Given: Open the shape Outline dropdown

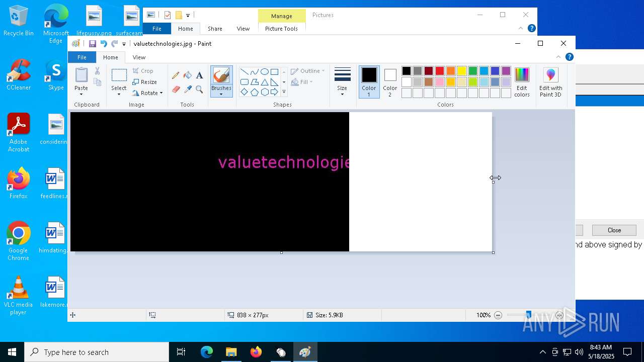Looking at the screenshot, I should (308, 71).
